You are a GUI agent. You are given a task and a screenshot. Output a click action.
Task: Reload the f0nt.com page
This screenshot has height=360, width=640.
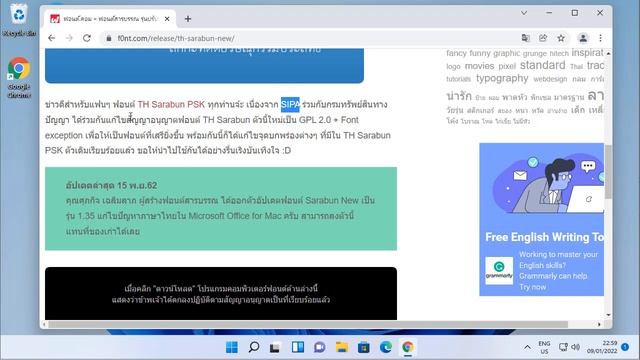click(x=87, y=38)
